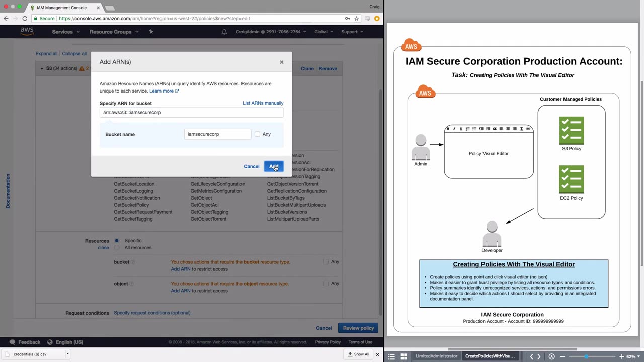Viewport: 644px width, 362px height.
Task: Open the CraigAdmin account menu
Action: click(x=271, y=32)
